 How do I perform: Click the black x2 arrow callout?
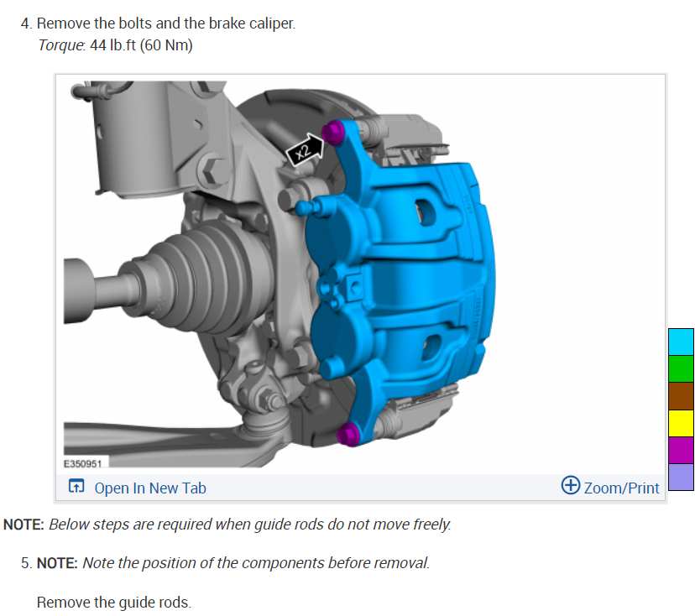point(306,149)
